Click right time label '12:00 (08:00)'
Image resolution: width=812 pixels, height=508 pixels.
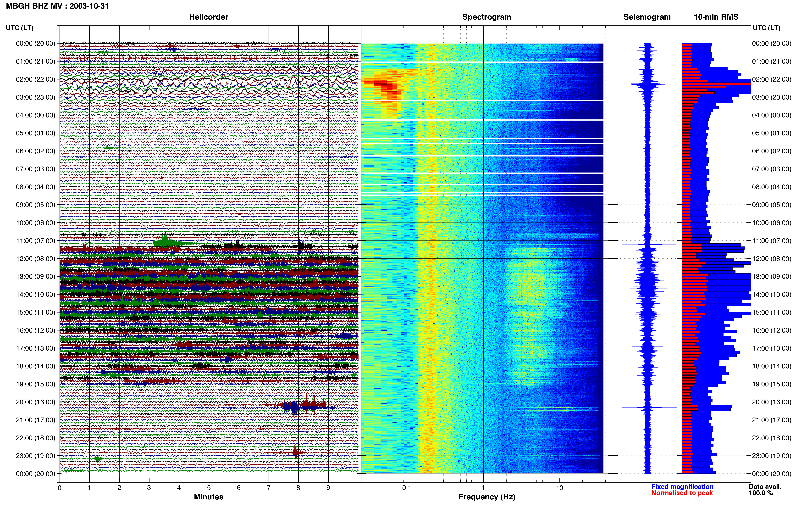coord(772,259)
